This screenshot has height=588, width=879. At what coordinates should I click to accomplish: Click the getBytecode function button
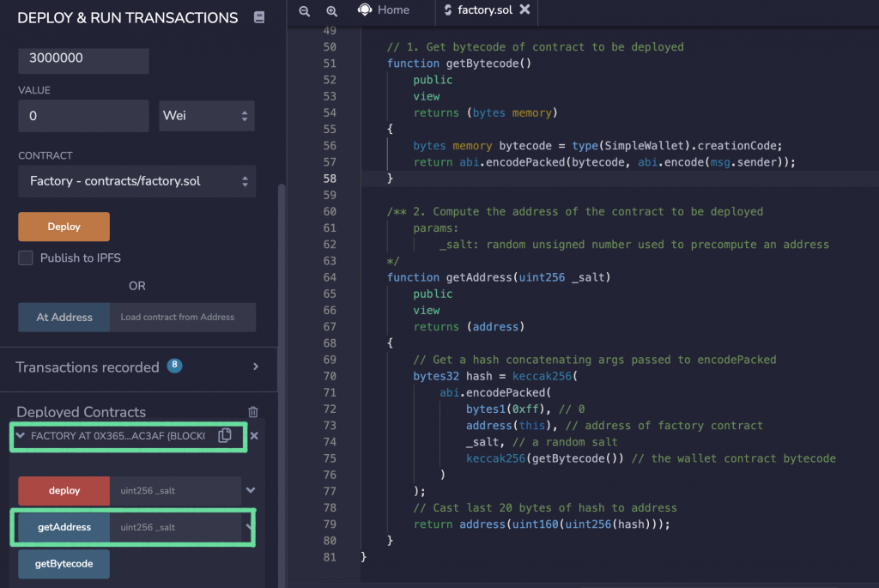coord(64,564)
